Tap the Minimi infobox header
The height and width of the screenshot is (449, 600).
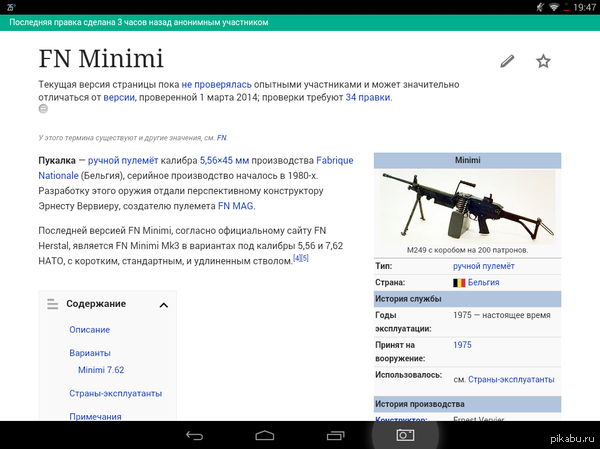pyautogui.click(x=468, y=160)
